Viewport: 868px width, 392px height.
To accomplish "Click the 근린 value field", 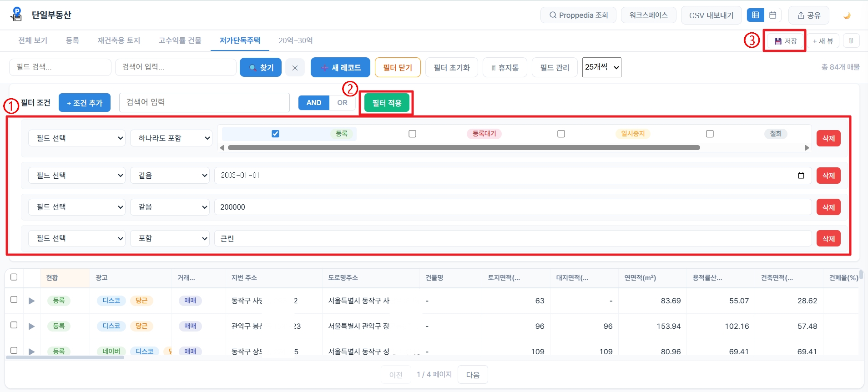I will [x=513, y=238].
